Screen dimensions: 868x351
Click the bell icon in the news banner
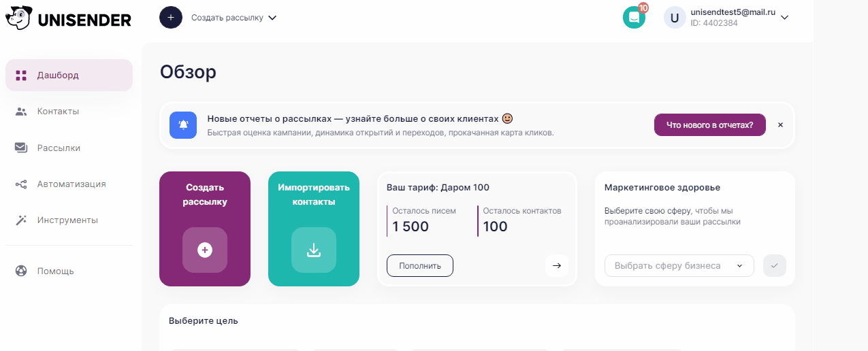point(183,125)
